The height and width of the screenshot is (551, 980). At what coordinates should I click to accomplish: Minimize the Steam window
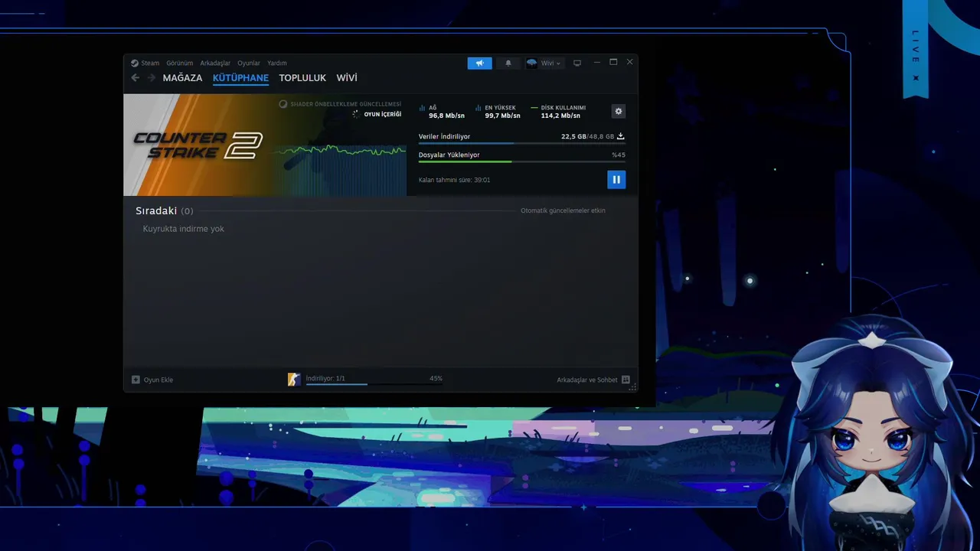click(596, 63)
